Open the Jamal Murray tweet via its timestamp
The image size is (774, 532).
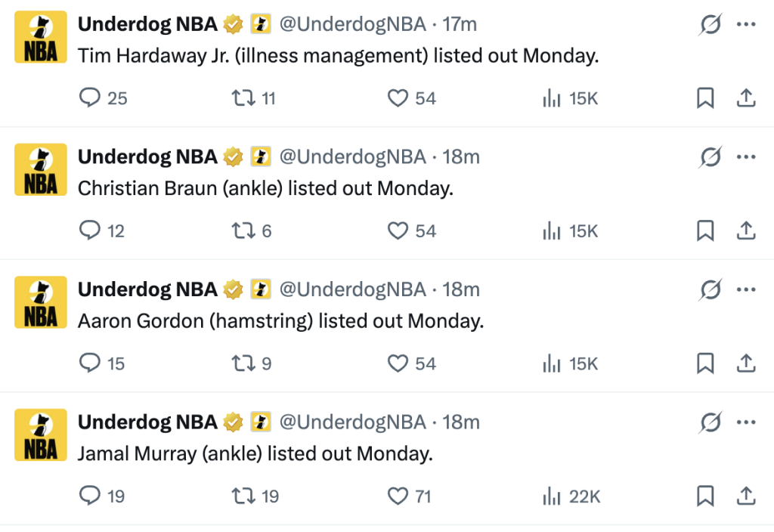463,422
